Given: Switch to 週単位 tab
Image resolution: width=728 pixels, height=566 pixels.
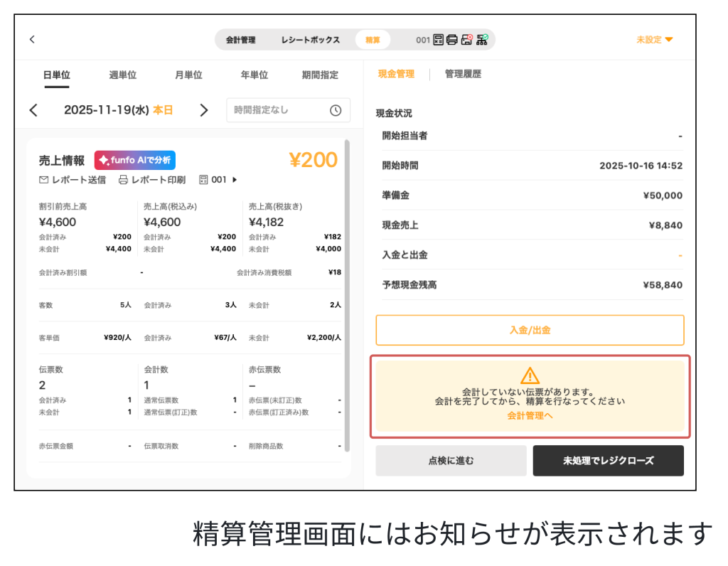Looking at the screenshot, I should (x=122, y=75).
